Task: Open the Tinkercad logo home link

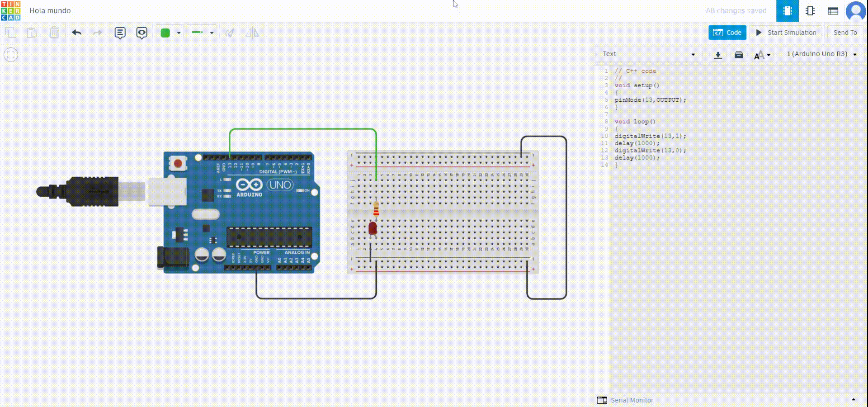Action: tap(10, 10)
